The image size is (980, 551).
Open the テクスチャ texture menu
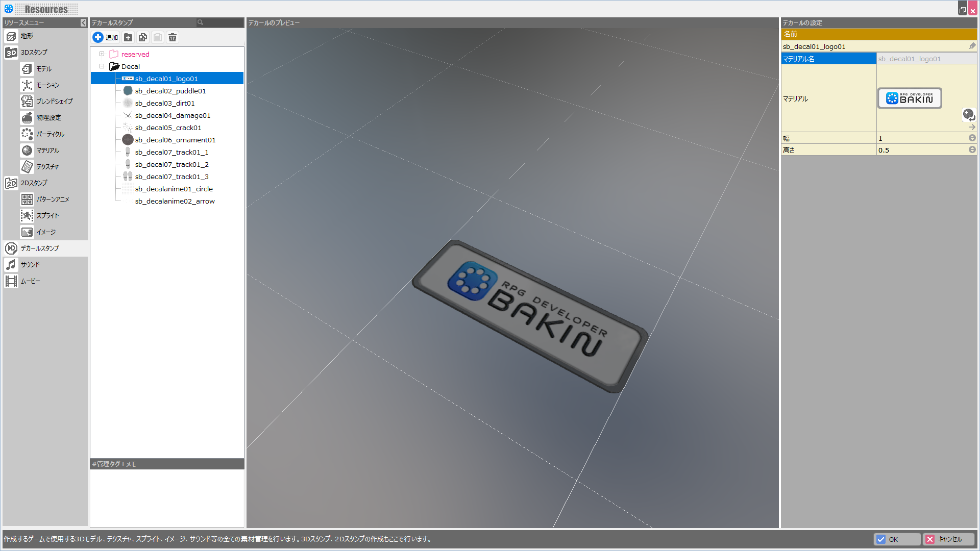pyautogui.click(x=47, y=167)
